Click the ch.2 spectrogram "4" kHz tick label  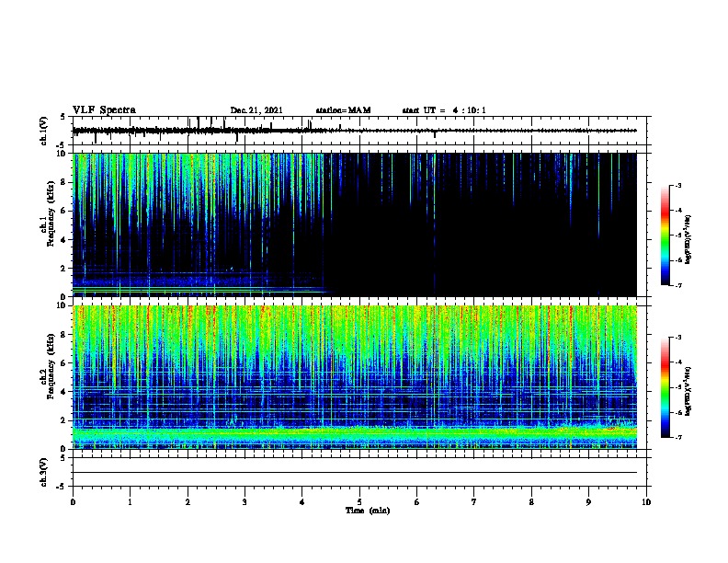click(x=64, y=392)
